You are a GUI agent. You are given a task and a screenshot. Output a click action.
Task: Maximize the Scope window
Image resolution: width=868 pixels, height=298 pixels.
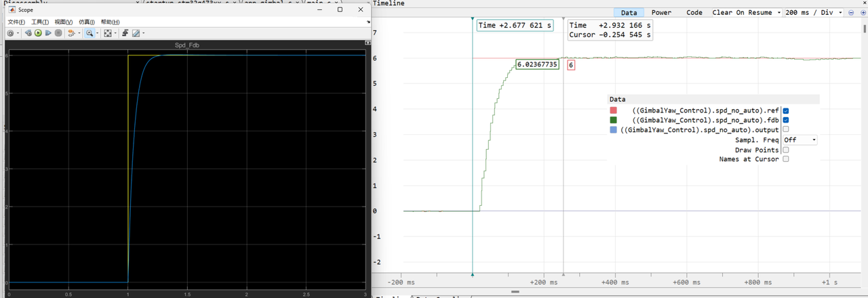click(x=340, y=9)
